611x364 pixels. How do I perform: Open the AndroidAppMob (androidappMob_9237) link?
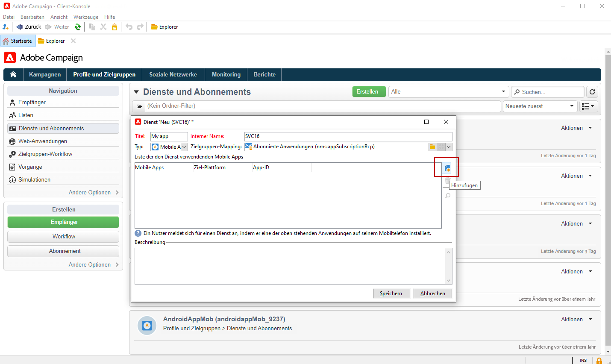pyautogui.click(x=224, y=319)
